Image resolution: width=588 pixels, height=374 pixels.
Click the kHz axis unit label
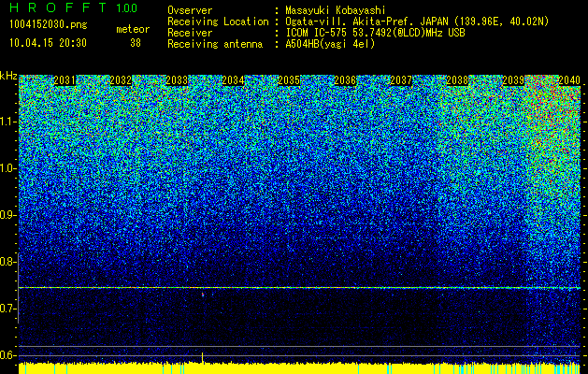(8, 76)
